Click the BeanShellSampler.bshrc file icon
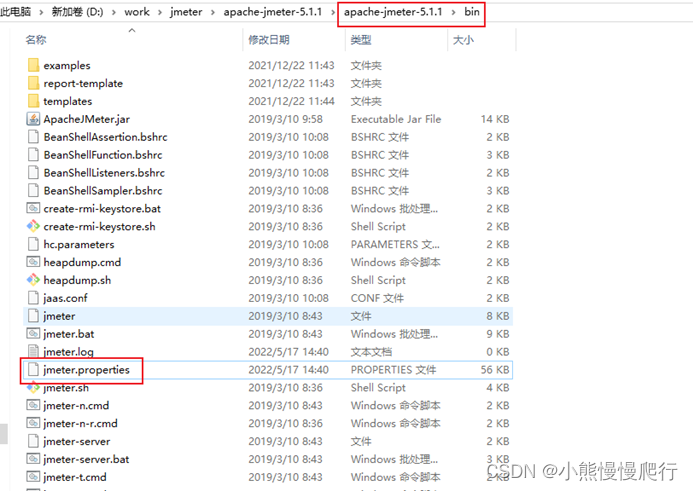This screenshot has width=693, height=491. (x=33, y=190)
